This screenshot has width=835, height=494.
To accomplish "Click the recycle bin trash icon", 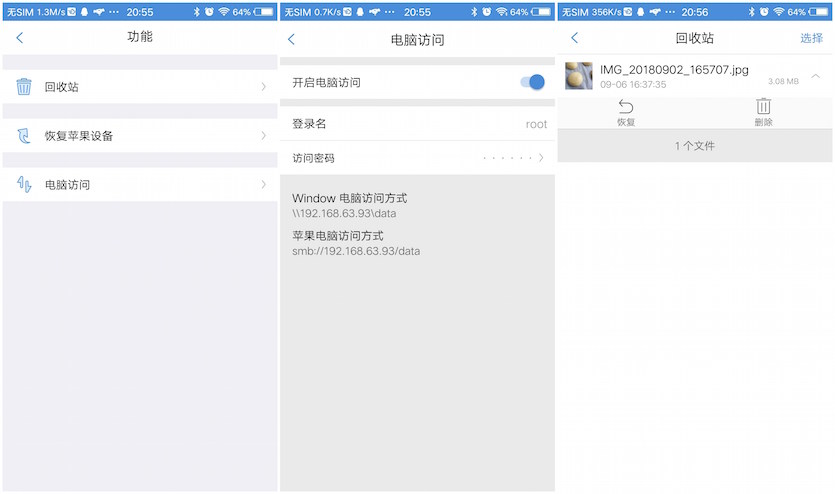I will 24,87.
